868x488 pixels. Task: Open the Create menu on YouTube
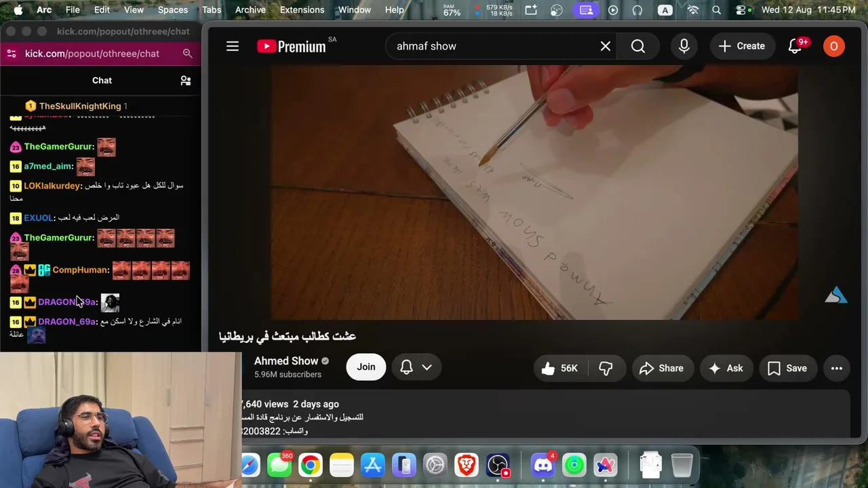coord(742,46)
